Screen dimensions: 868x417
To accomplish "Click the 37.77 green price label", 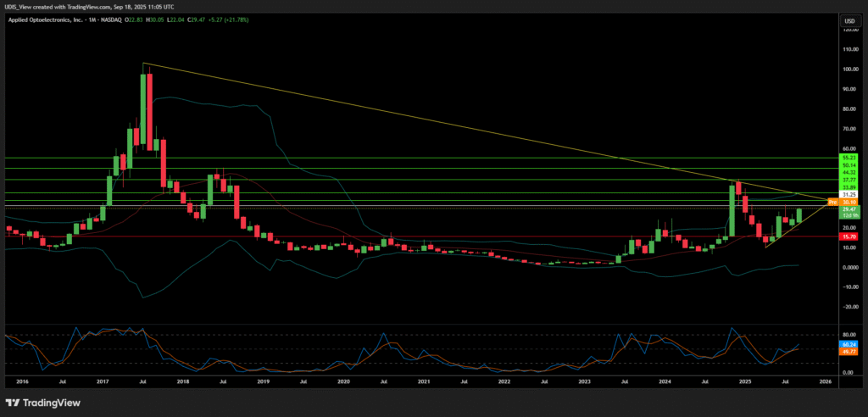I will tap(848, 180).
